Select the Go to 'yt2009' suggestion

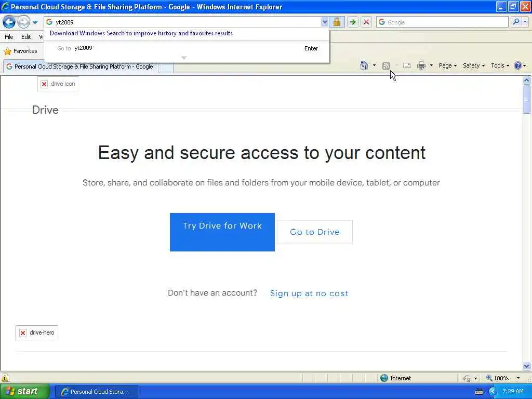[x=187, y=48]
